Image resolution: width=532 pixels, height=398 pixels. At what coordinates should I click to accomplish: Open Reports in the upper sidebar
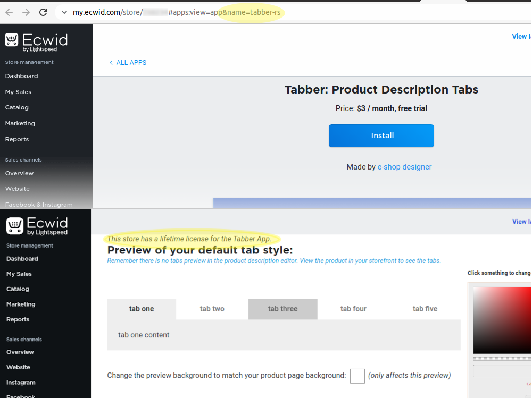pyautogui.click(x=17, y=139)
